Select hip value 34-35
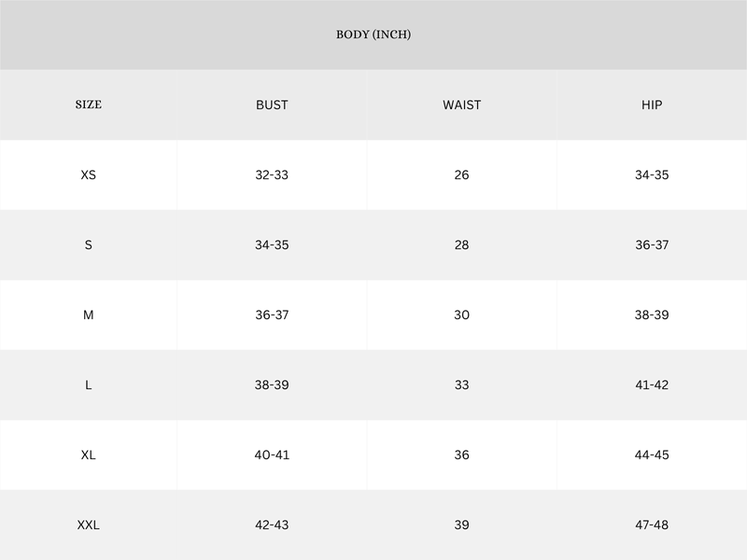This screenshot has width=747, height=560. coord(652,175)
